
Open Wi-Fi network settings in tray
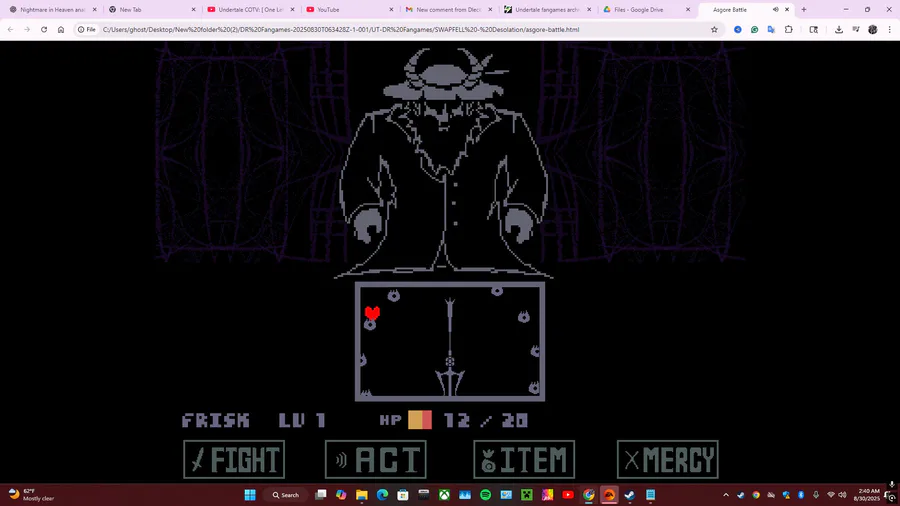(831, 495)
